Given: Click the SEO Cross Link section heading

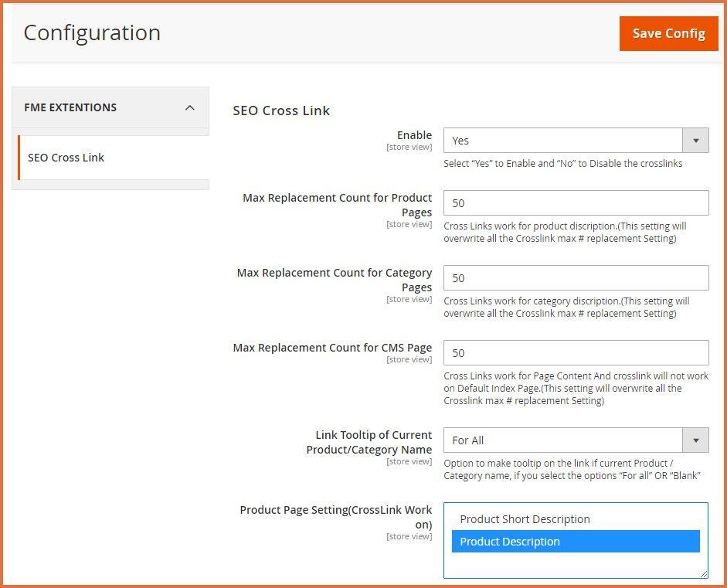Looking at the screenshot, I should click(x=281, y=110).
